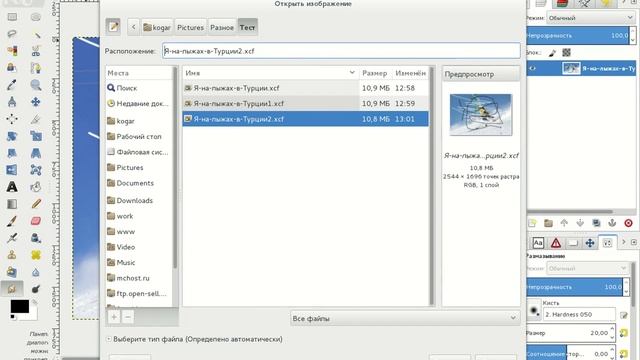
Task: Select the Dodge/Burn tool
Action: [36, 289]
